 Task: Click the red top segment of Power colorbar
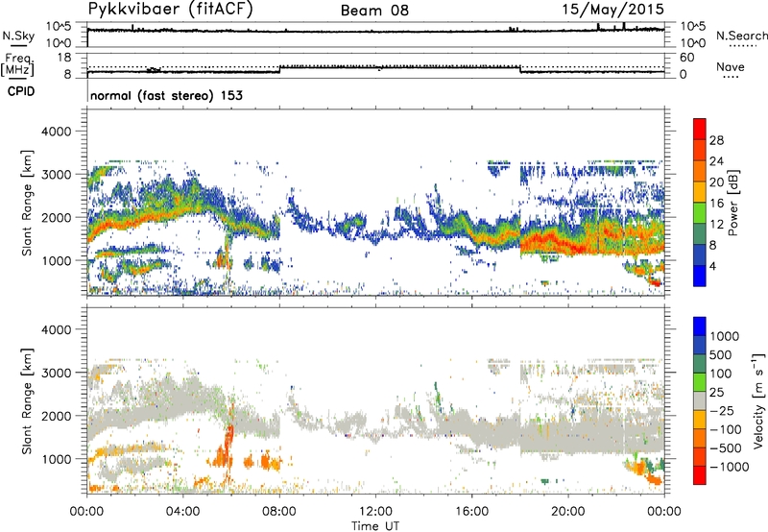700,129
